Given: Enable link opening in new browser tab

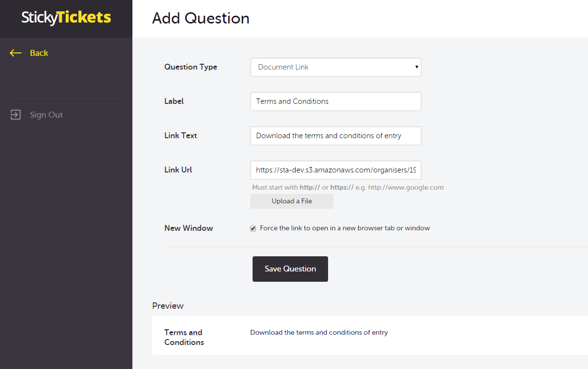Looking at the screenshot, I should [253, 228].
